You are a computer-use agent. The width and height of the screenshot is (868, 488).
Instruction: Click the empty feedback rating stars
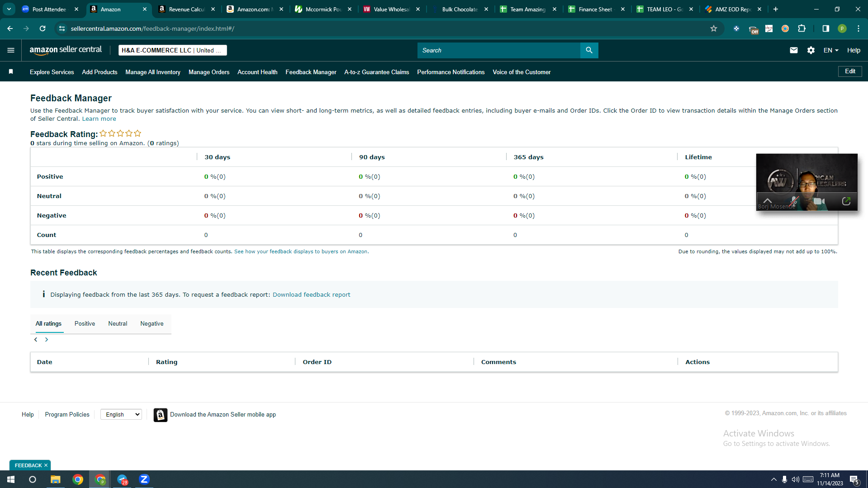[x=120, y=133]
